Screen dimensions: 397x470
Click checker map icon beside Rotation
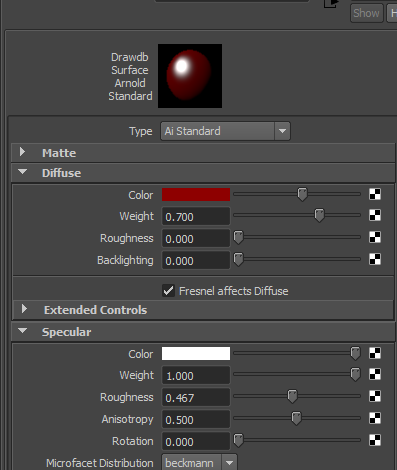click(x=375, y=440)
